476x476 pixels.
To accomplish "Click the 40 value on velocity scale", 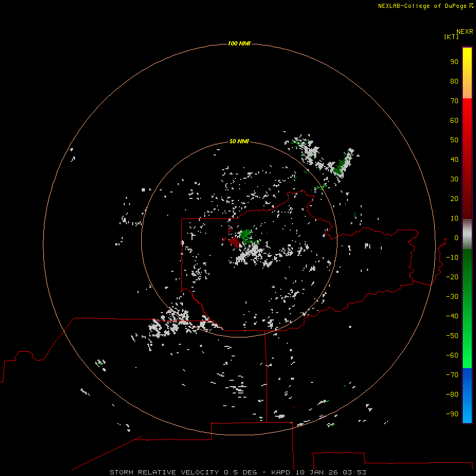I will point(454,159).
